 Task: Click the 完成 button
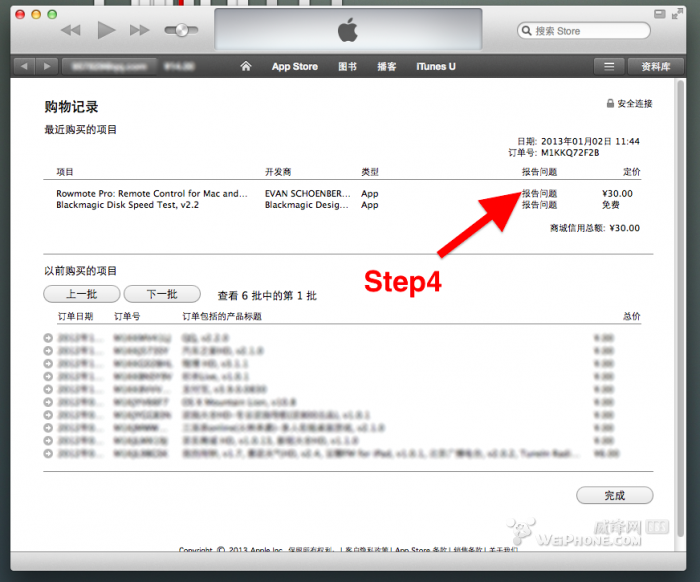point(614,495)
